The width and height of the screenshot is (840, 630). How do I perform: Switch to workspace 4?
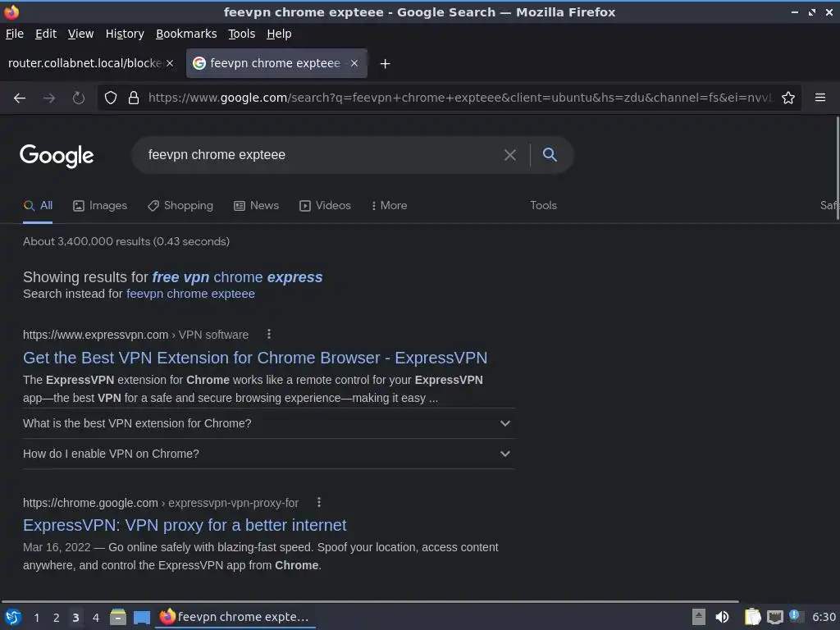[95, 618]
